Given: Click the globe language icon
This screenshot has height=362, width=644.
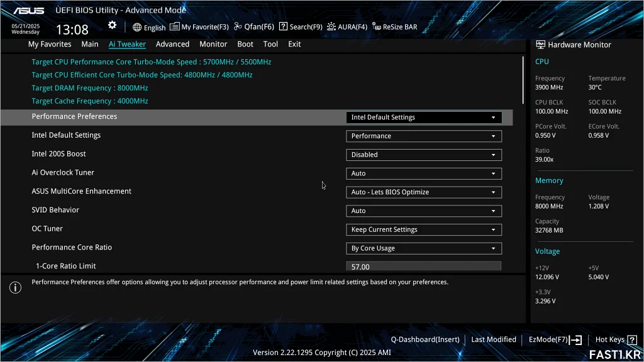Looking at the screenshot, I should pyautogui.click(x=137, y=27).
